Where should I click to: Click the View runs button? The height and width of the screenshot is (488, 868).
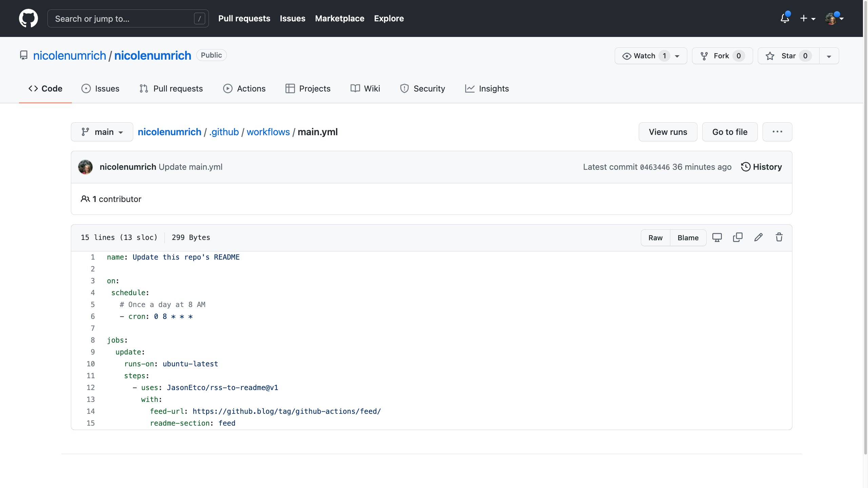668,132
